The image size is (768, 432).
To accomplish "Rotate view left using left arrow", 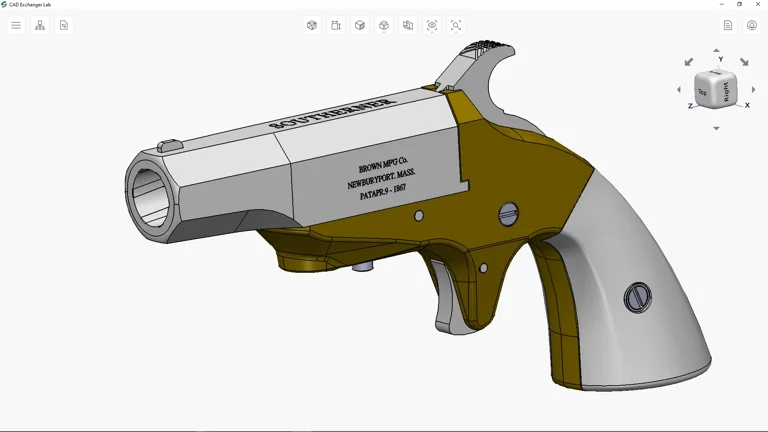I will point(679,90).
